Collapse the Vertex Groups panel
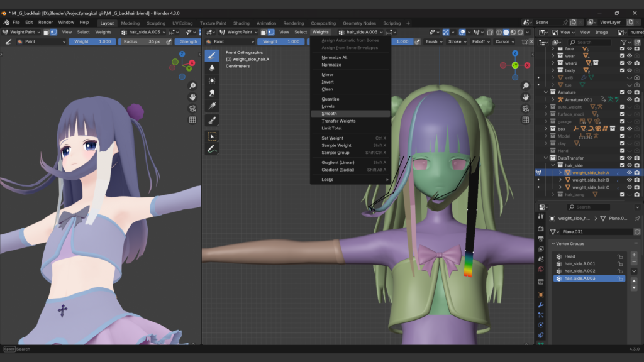 coord(553,244)
